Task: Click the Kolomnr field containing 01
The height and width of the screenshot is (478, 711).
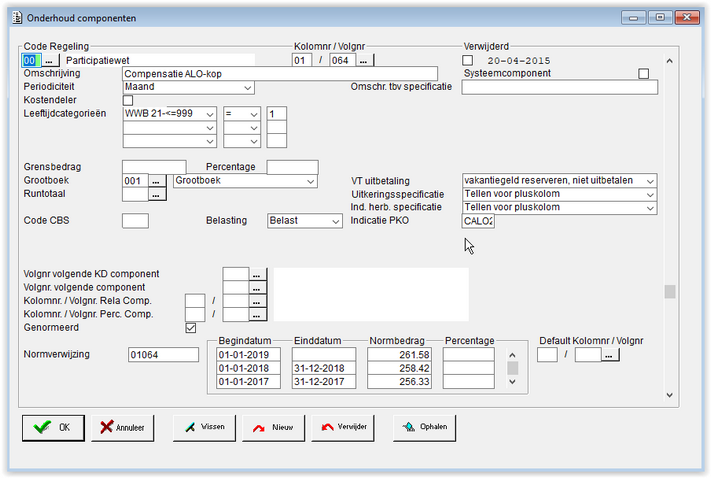Action: (x=302, y=60)
